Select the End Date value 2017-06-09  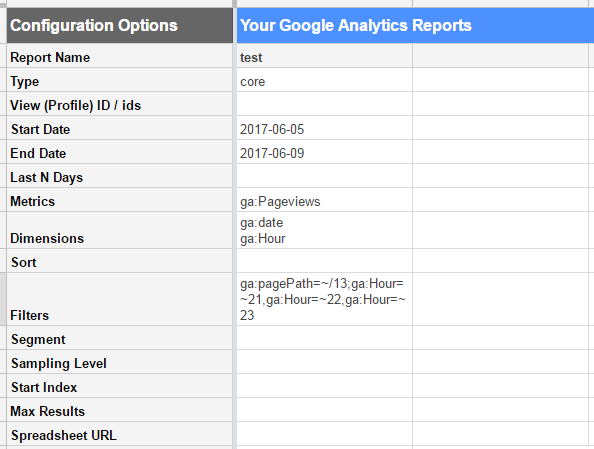324,152
